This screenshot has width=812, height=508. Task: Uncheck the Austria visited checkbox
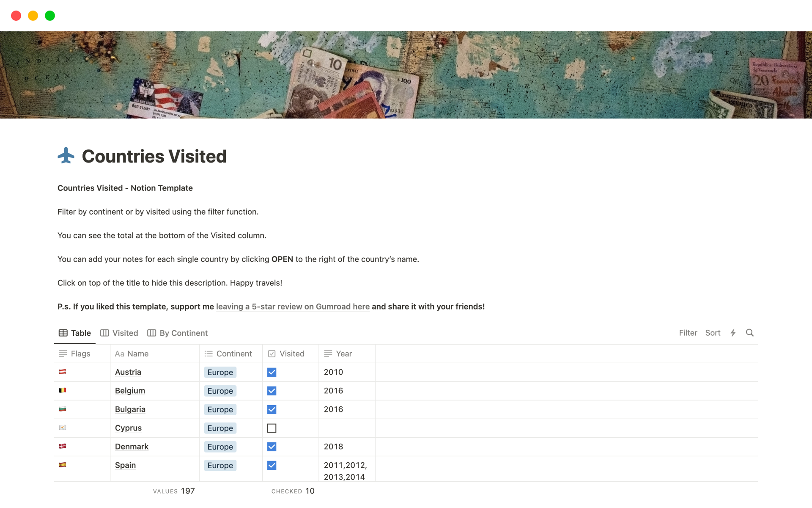(272, 372)
